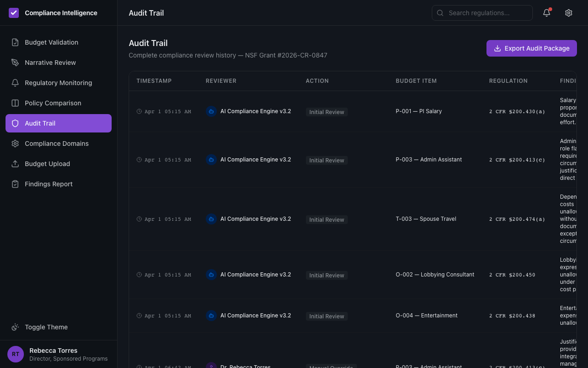This screenshot has width=588, height=368.
Task: Click the Search regulations input field
Action: click(x=482, y=13)
